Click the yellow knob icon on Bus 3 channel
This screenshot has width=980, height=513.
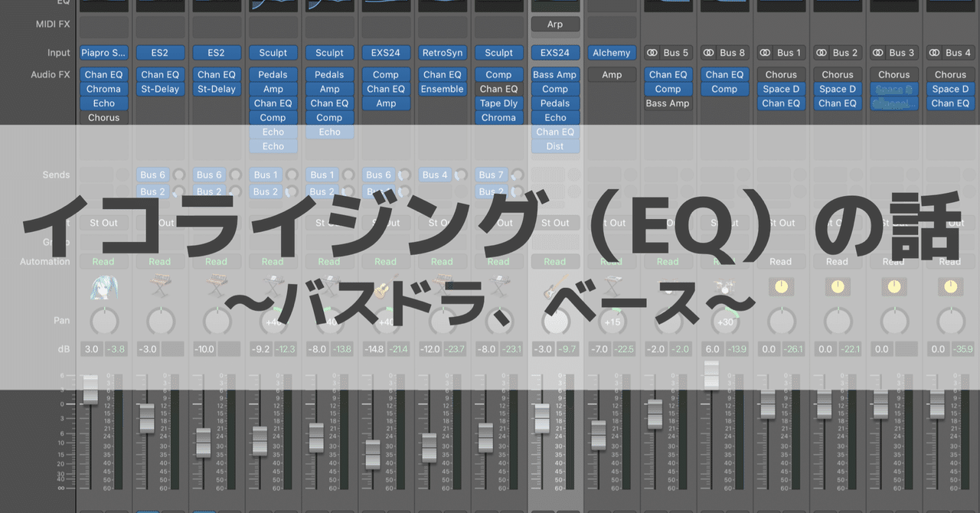[x=893, y=287]
